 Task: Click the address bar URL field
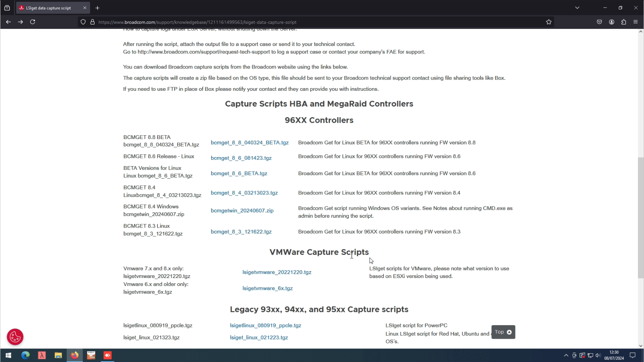[x=317, y=22]
